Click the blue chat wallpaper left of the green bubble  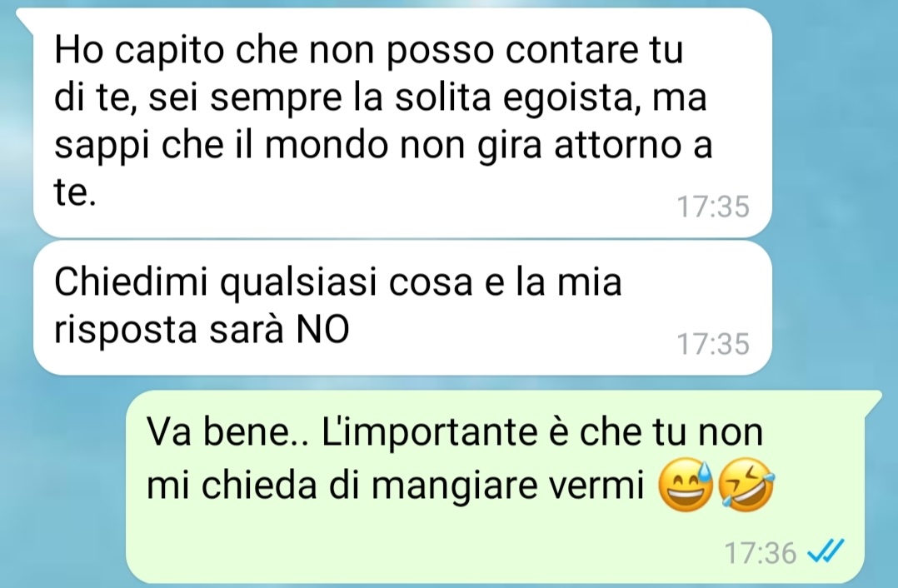[x=63, y=486]
